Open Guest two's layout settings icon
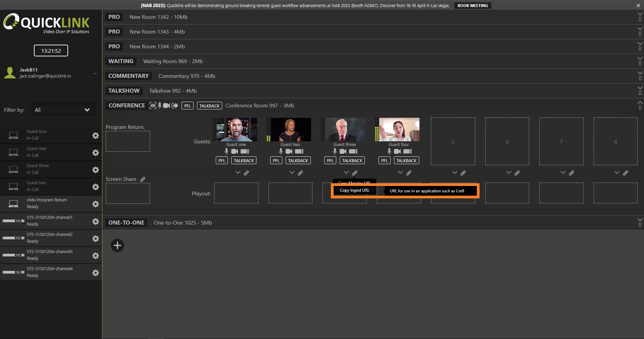The width and height of the screenshot is (644, 339). tap(299, 151)
